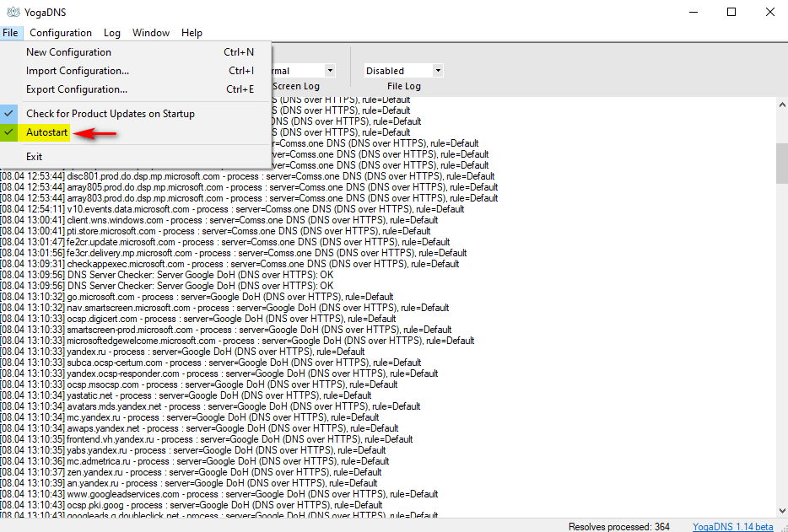
Task: Select log line avatars.mds.yandex.net
Action: click(210, 406)
